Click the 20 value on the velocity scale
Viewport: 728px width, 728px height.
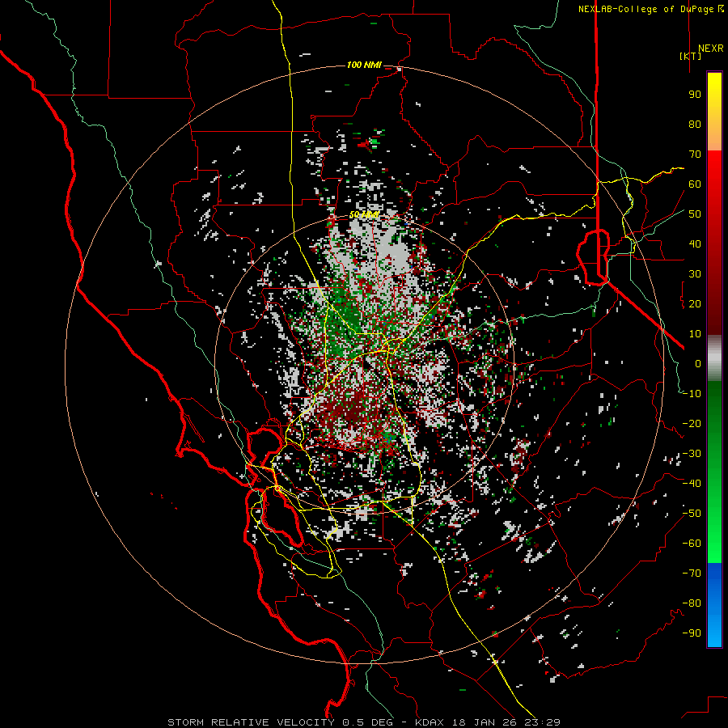(x=695, y=303)
